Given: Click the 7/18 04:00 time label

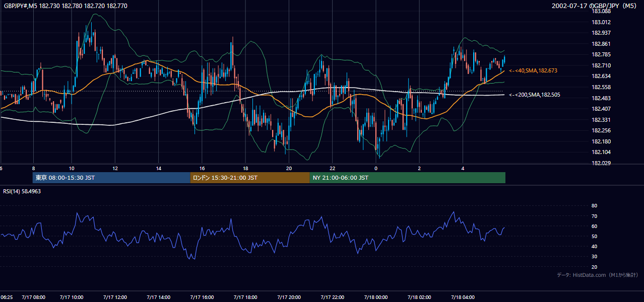Looking at the screenshot, I should pos(463,297).
